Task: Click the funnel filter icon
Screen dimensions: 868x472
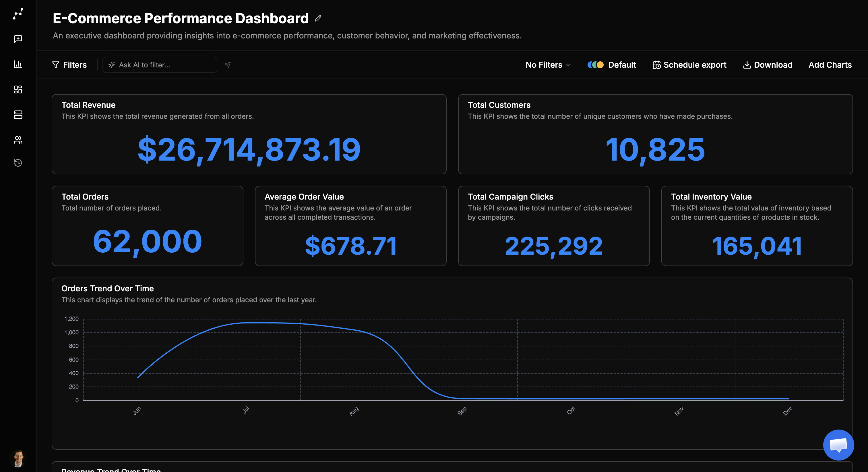Action: point(56,65)
